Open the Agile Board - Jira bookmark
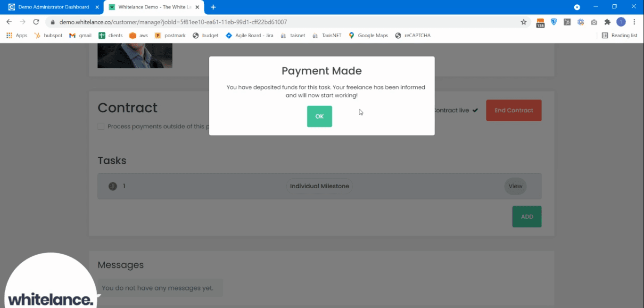Screen dimensions: 644x308 [249, 35]
